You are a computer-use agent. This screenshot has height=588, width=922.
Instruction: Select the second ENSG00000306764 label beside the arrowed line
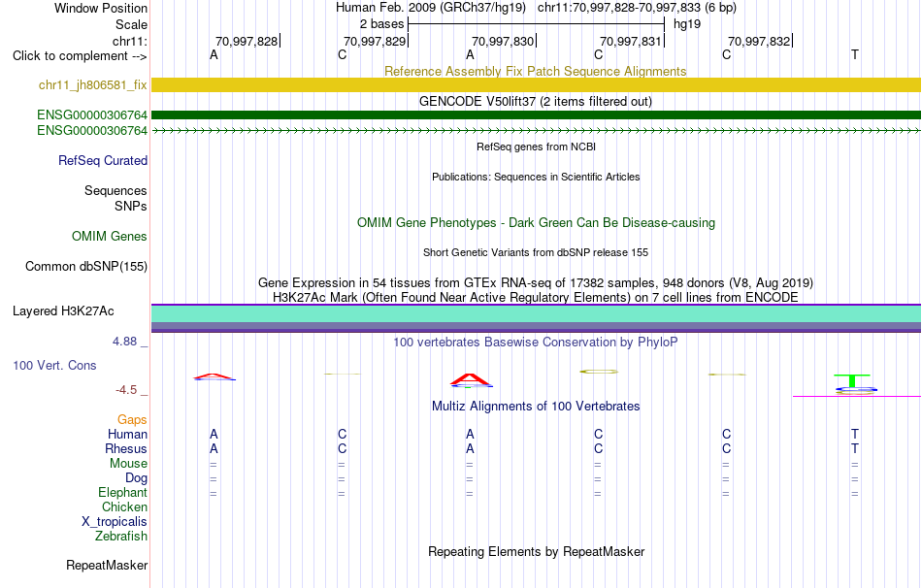(x=92, y=130)
